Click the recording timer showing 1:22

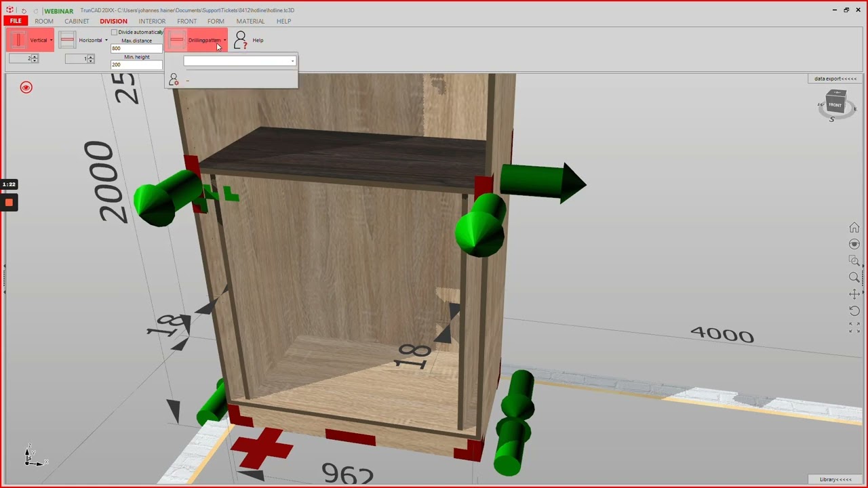[x=9, y=184]
